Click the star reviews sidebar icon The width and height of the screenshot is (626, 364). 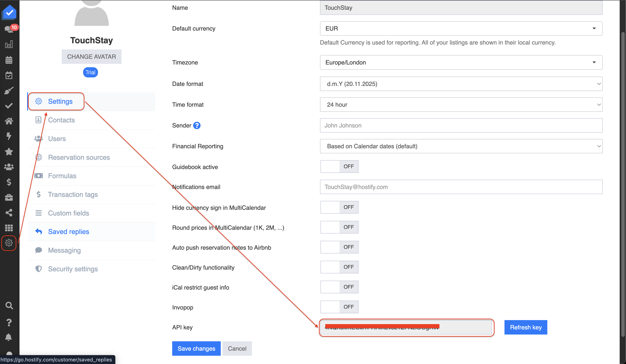9,152
